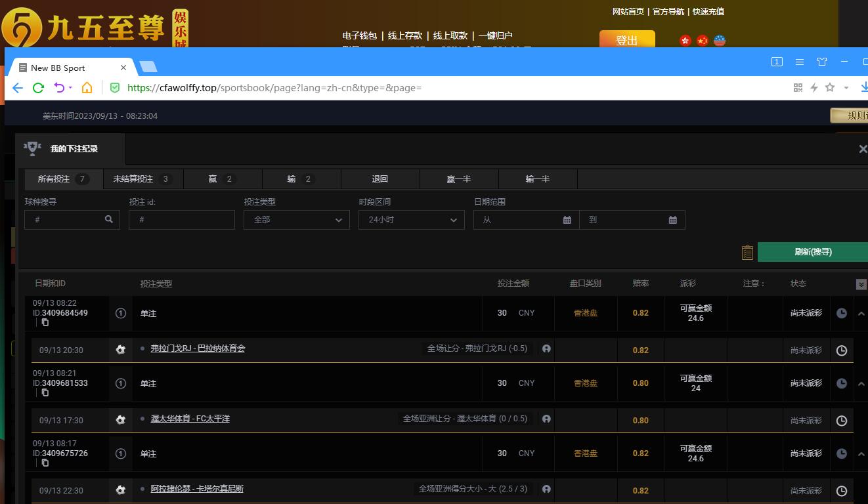Close the 我的下注纪录 panel
The height and width of the screenshot is (504, 868).
coord(863,149)
